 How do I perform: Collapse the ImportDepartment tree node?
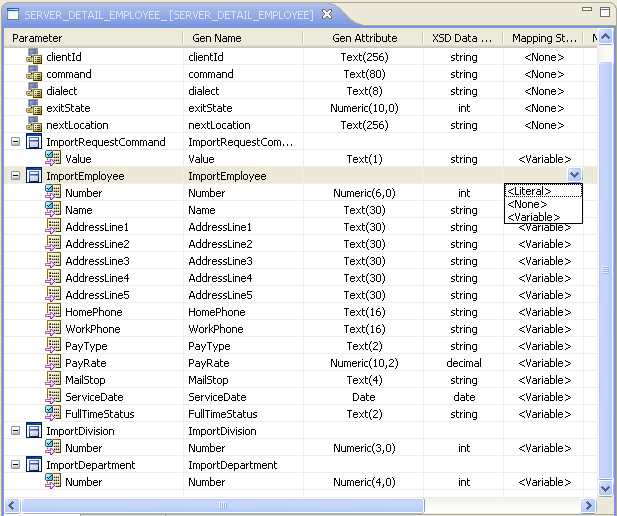pyautogui.click(x=15, y=465)
